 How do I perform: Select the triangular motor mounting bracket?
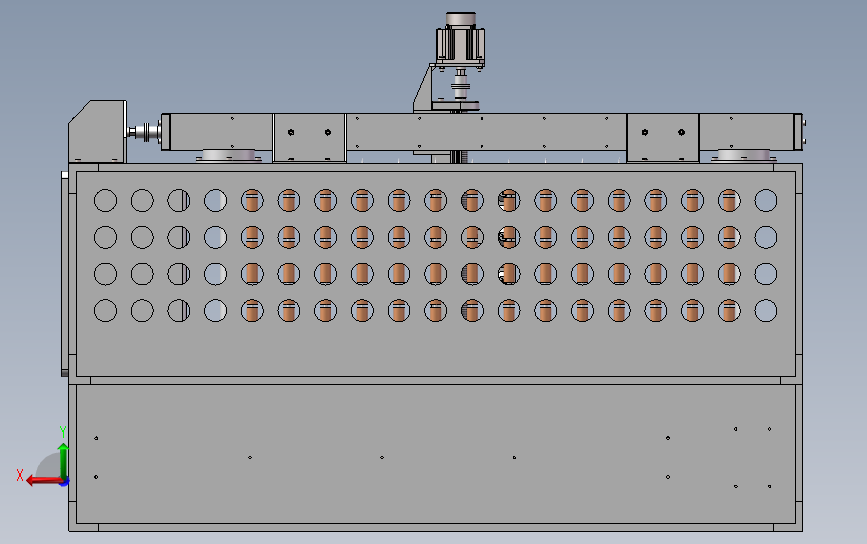[x=425, y=88]
